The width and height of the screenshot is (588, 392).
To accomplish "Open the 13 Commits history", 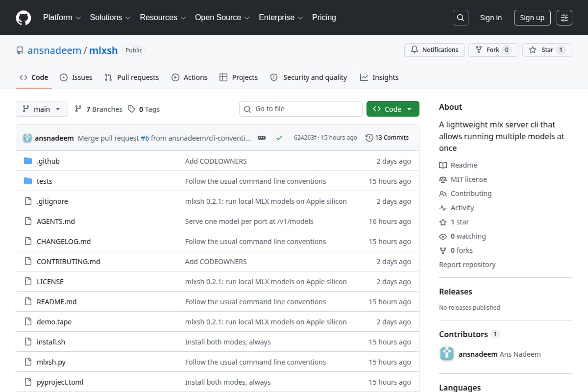I will (387, 138).
